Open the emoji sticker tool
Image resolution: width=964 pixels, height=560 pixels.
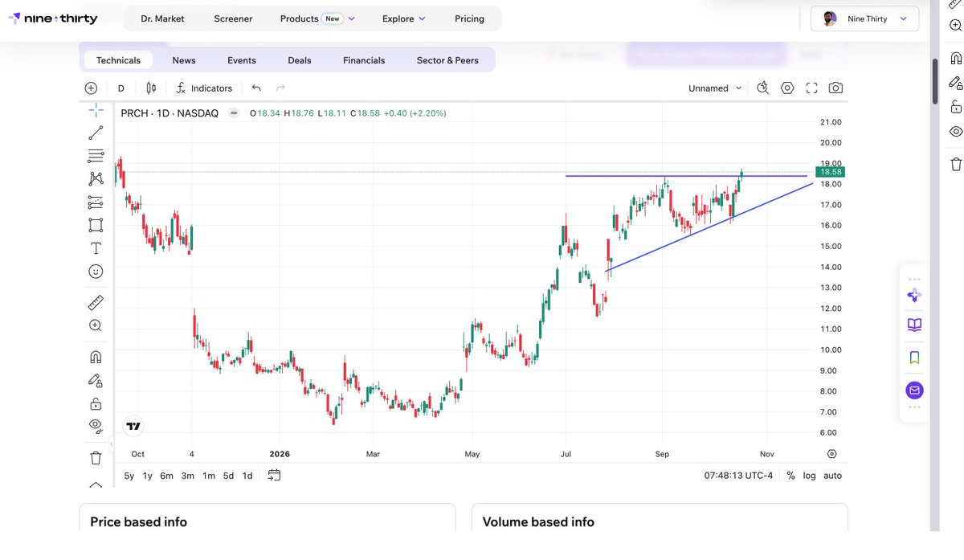(x=96, y=272)
